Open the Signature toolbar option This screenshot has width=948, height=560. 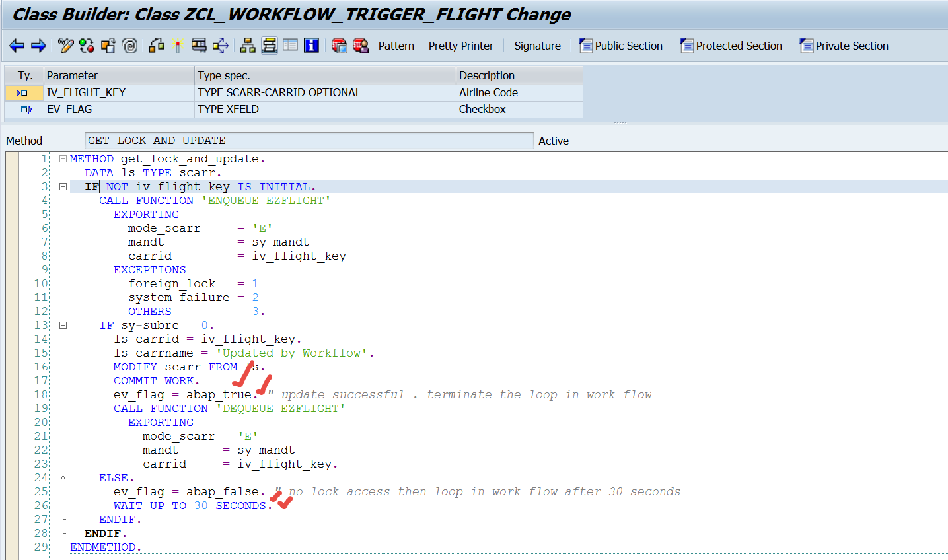pyautogui.click(x=537, y=46)
